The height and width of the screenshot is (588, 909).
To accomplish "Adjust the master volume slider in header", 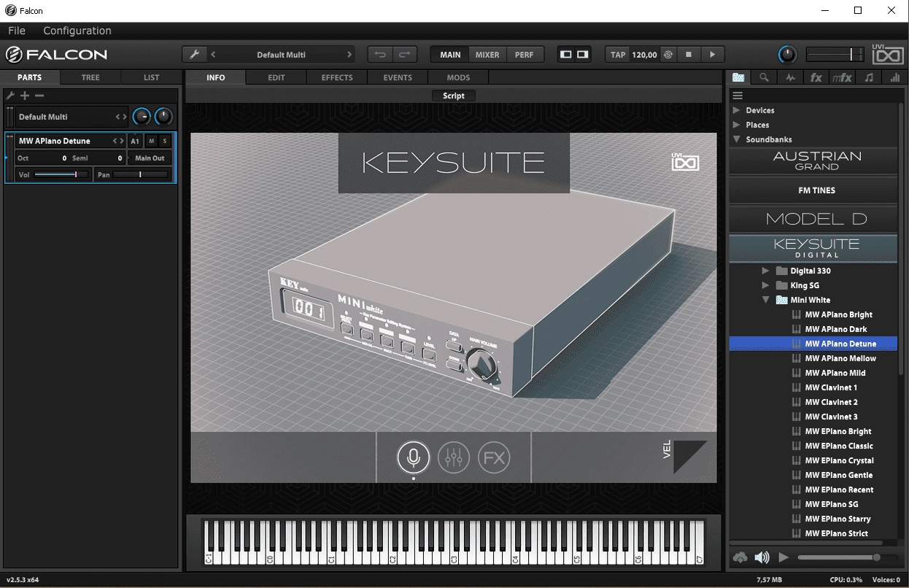I will (x=835, y=55).
